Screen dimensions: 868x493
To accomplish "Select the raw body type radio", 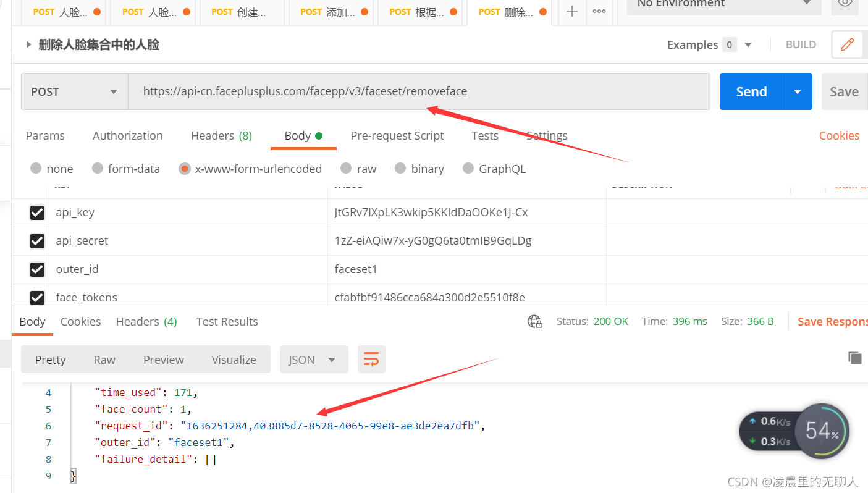I will (x=346, y=168).
